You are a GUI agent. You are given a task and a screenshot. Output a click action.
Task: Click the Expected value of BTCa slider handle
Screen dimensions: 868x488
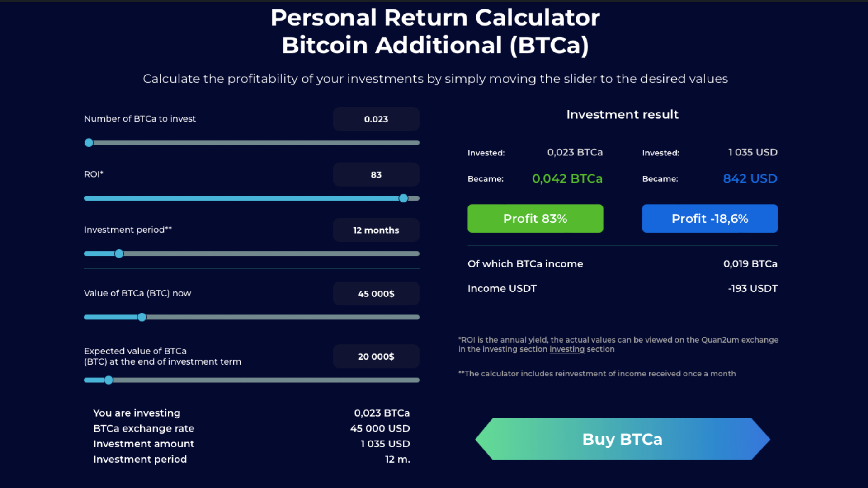click(x=108, y=380)
